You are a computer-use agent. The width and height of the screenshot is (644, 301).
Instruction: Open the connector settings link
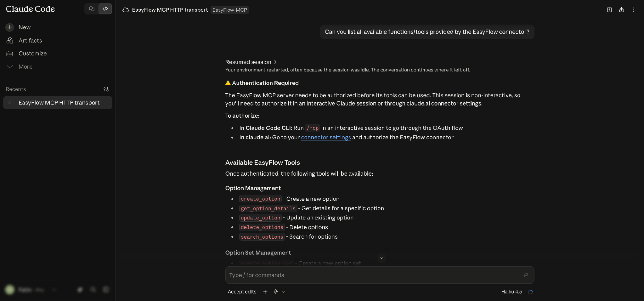326,138
